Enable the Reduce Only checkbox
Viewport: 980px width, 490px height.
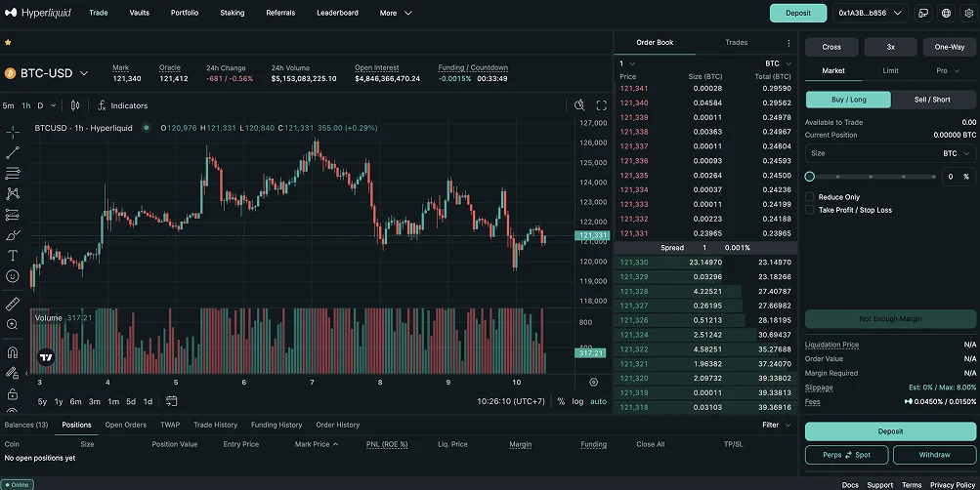click(809, 196)
